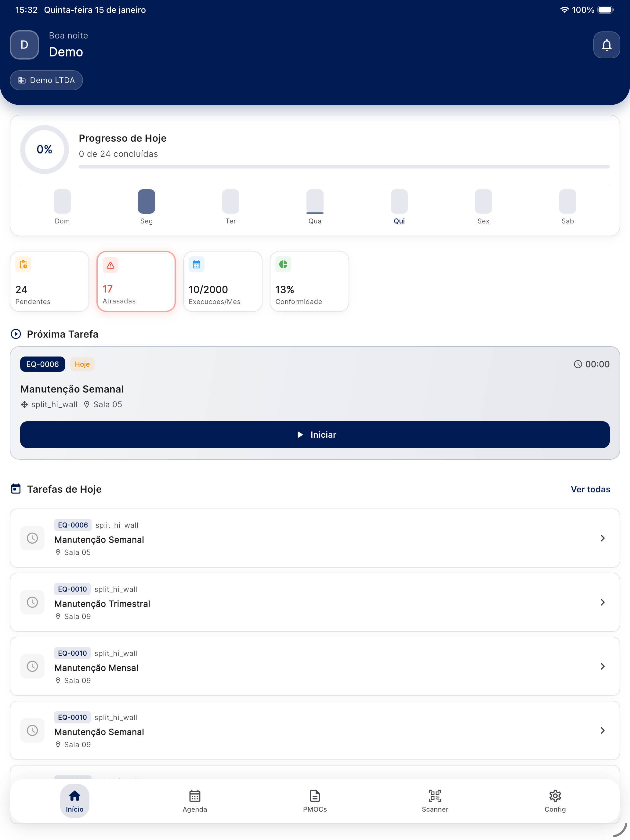This screenshot has height=840, width=630.
Task: Expand EQ-0006 Manutenção Semanal chevron
Action: (602, 538)
